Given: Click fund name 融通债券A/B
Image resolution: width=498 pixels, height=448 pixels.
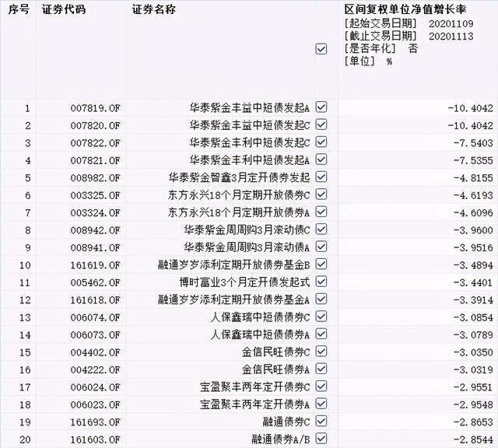Looking at the screenshot, I should pyautogui.click(x=281, y=439).
